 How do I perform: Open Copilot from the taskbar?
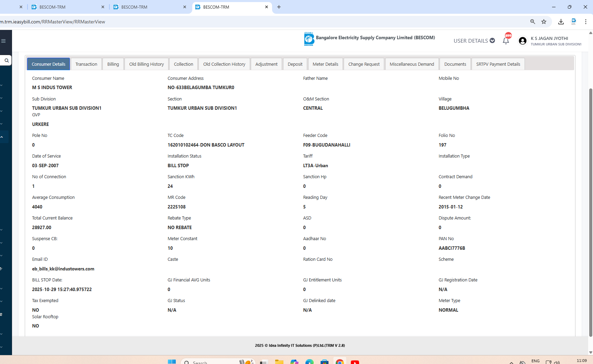(x=294, y=362)
